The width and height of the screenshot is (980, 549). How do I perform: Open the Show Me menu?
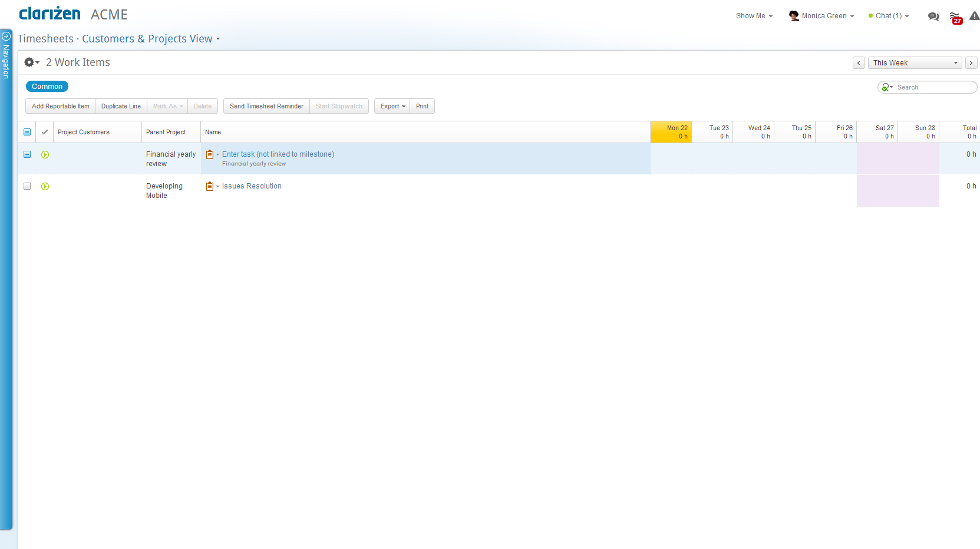pyautogui.click(x=754, y=16)
